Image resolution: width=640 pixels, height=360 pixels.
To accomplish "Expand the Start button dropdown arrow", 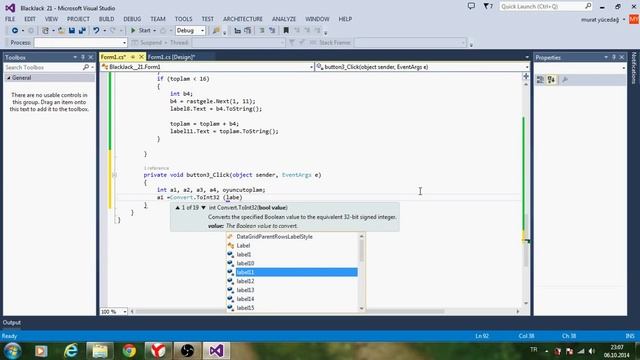I will coord(155,31).
